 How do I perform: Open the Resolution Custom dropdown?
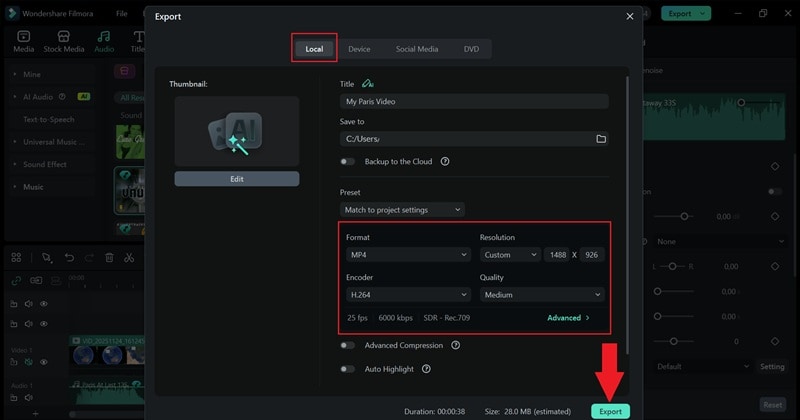point(510,255)
